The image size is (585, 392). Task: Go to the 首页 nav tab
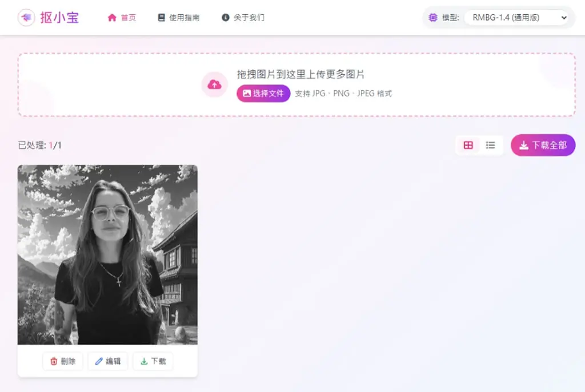(x=122, y=18)
